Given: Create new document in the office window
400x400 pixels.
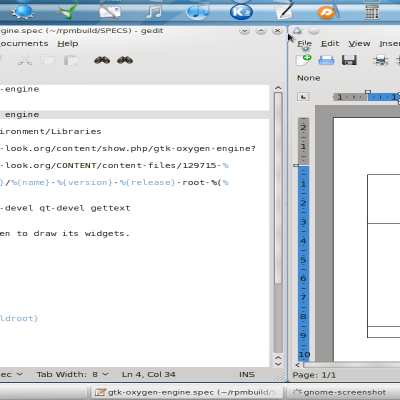Looking at the screenshot, I should pos(303,60).
